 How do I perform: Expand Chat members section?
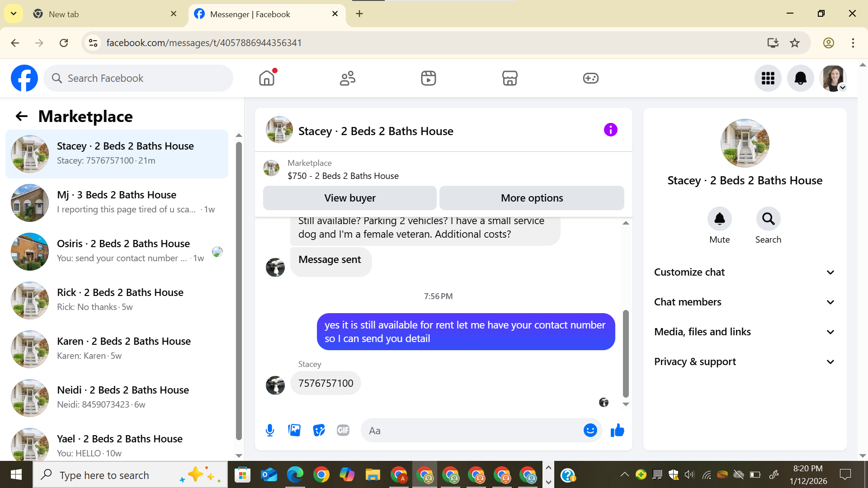point(744,302)
